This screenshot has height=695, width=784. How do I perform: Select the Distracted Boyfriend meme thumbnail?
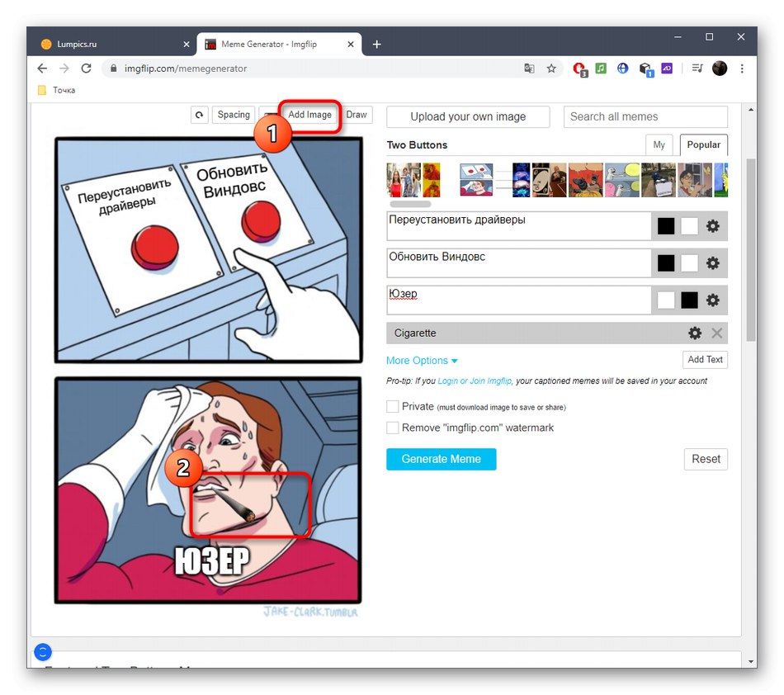(404, 180)
